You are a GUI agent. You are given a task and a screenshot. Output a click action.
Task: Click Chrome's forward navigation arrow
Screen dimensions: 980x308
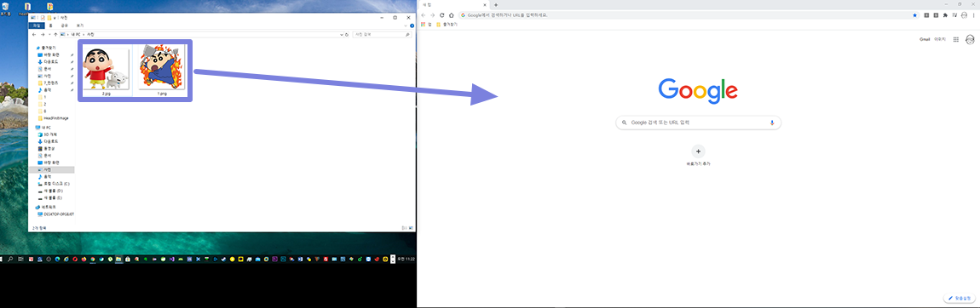[x=433, y=15]
